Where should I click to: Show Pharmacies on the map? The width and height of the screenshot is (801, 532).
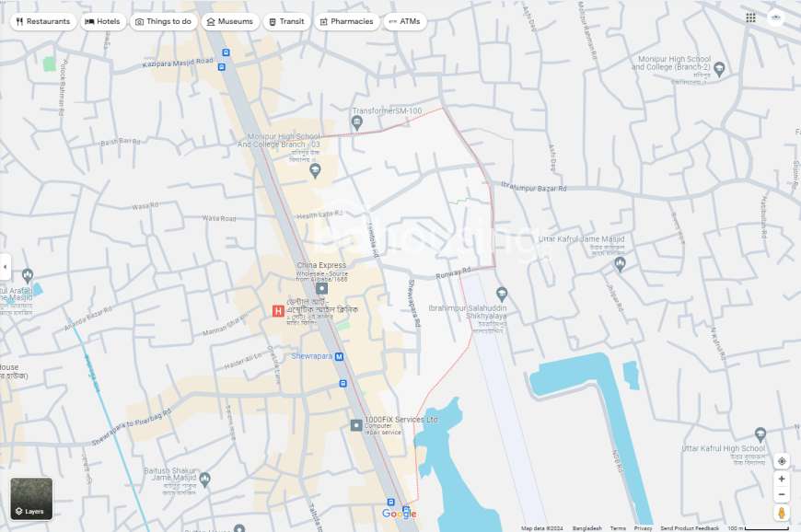tap(347, 21)
